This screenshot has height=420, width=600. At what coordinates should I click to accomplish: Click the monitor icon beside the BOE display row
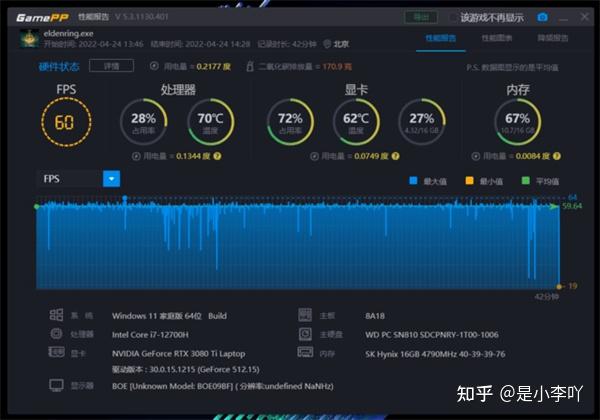tap(56, 385)
